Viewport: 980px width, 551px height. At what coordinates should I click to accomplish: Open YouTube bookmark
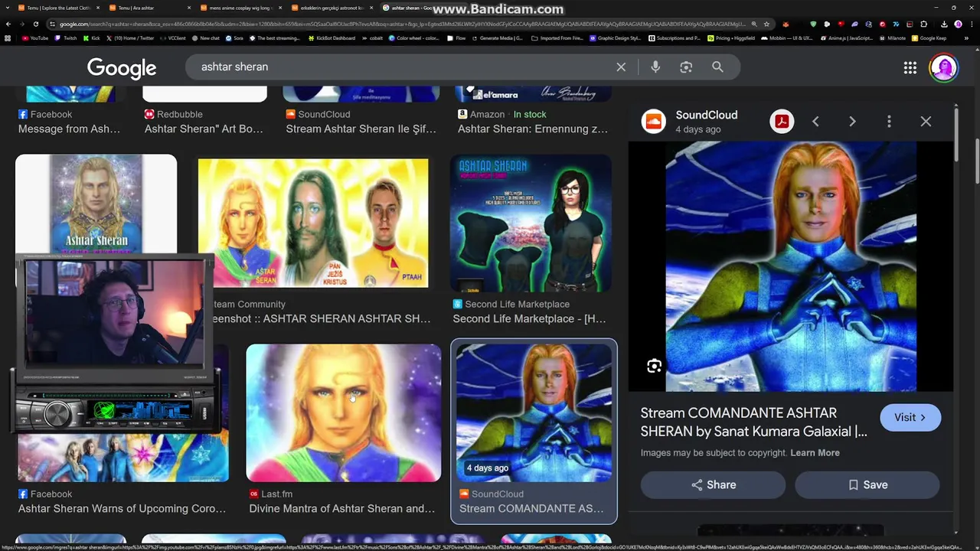pyautogui.click(x=35, y=37)
